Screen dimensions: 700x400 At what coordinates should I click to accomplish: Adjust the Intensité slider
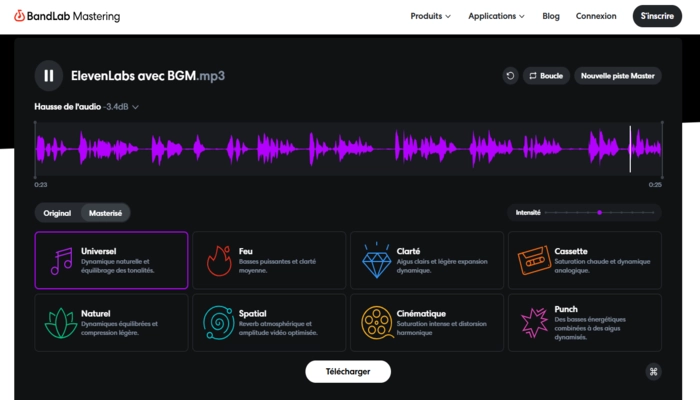click(x=599, y=212)
